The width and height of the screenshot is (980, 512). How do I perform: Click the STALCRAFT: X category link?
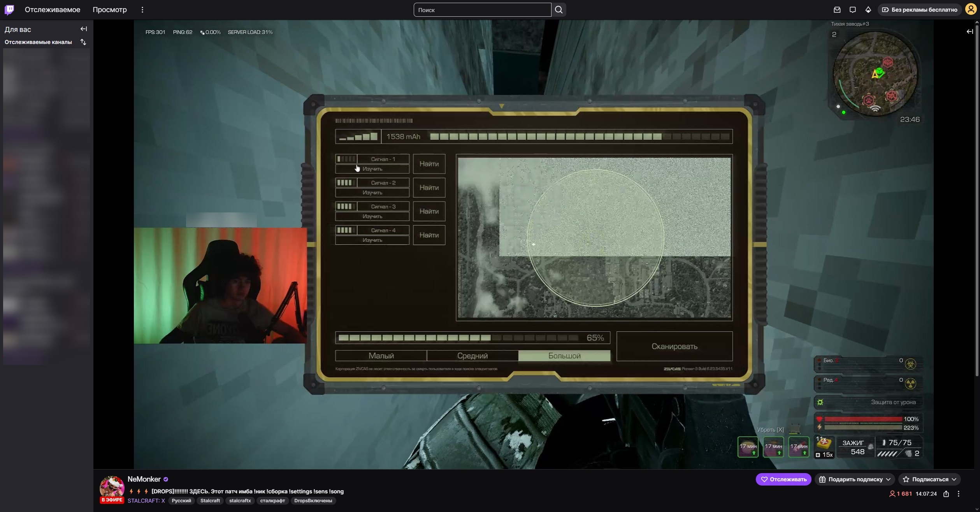click(x=146, y=501)
